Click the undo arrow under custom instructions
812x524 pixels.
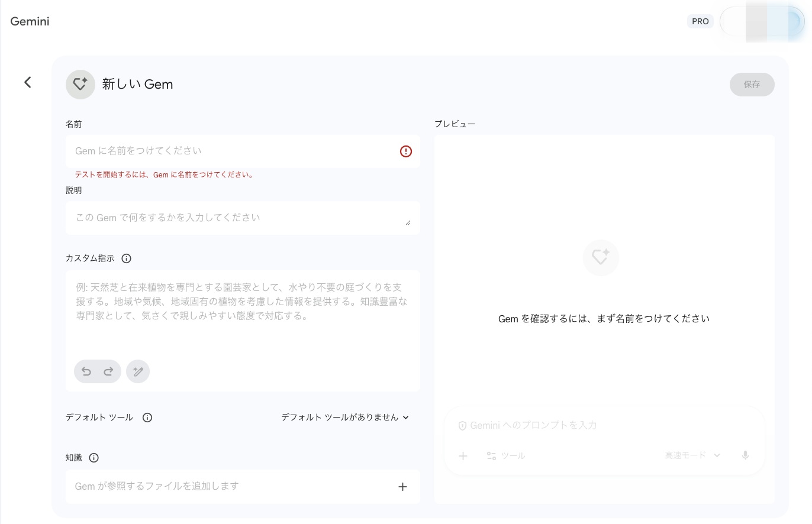click(x=86, y=371)
